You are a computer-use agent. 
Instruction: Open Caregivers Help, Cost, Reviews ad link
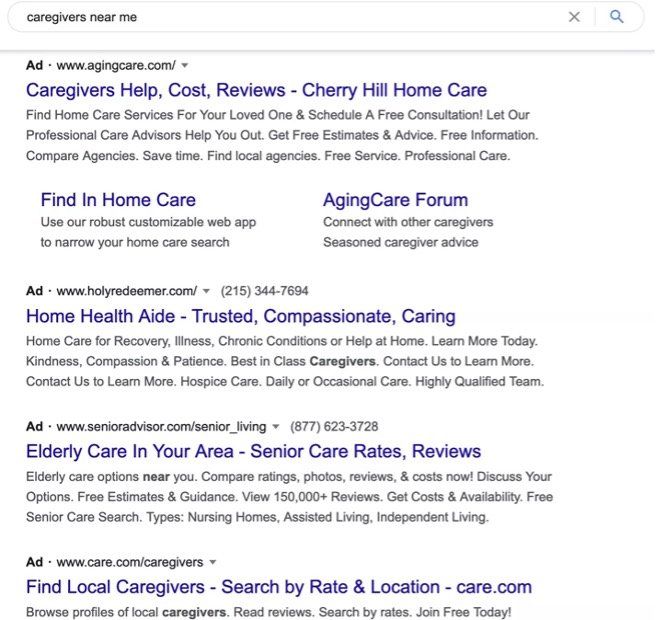[x=256, y=90]
